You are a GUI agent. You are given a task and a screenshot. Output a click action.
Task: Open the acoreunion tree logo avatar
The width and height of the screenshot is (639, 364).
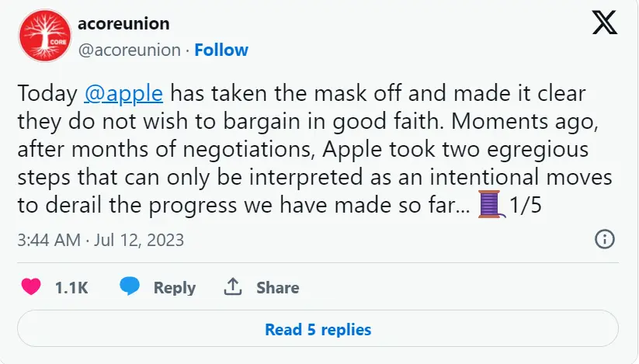point(45,36)
